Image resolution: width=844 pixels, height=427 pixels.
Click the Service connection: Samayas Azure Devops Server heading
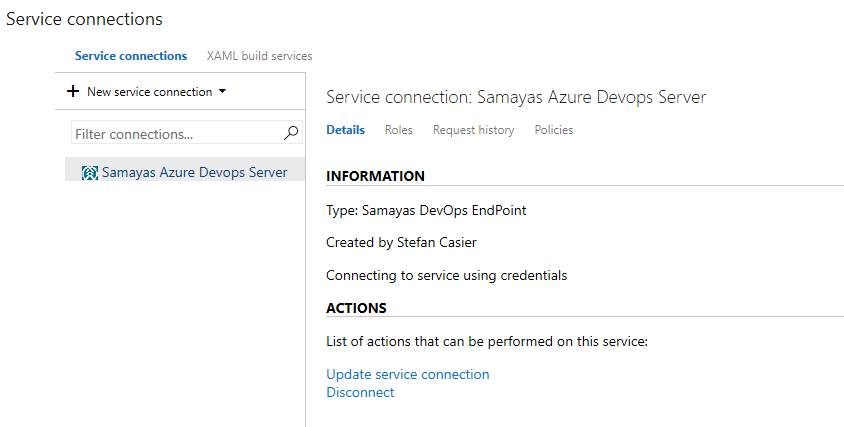point(516,97)
